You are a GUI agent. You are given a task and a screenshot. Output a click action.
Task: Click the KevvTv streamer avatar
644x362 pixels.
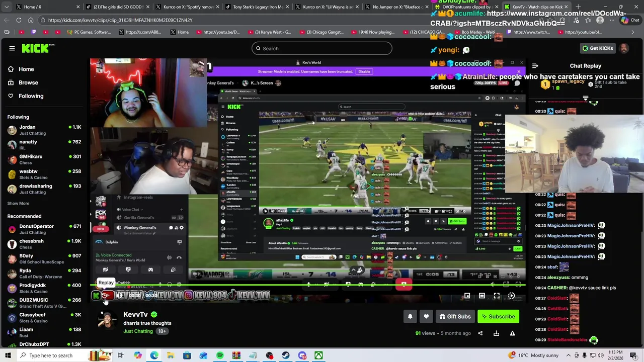[x=107, y=320]
